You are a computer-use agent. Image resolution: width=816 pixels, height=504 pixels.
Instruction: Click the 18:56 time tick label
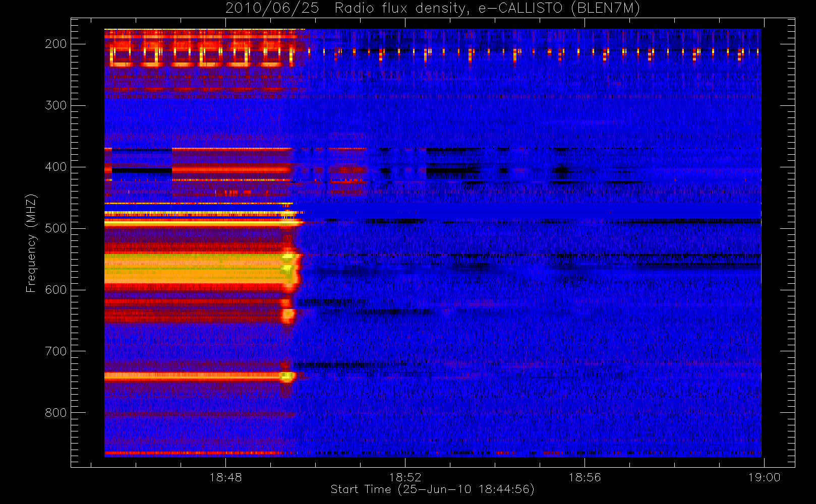(585, 477)
